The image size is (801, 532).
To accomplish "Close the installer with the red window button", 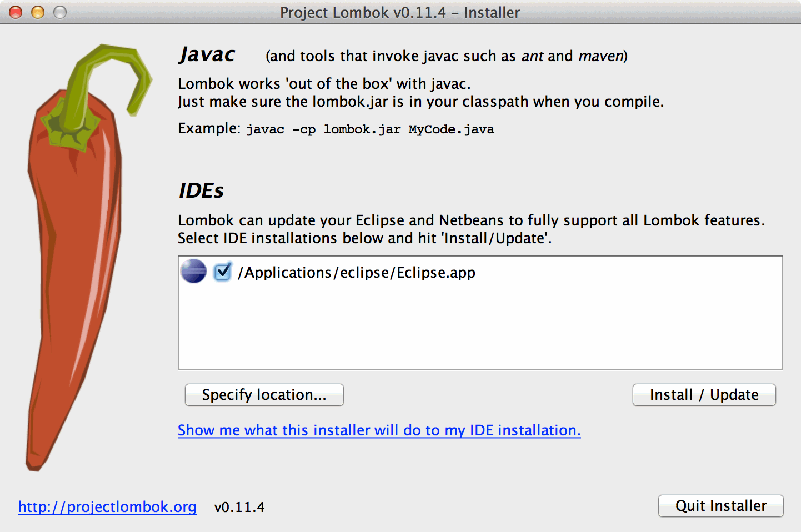I will (16, 12).
